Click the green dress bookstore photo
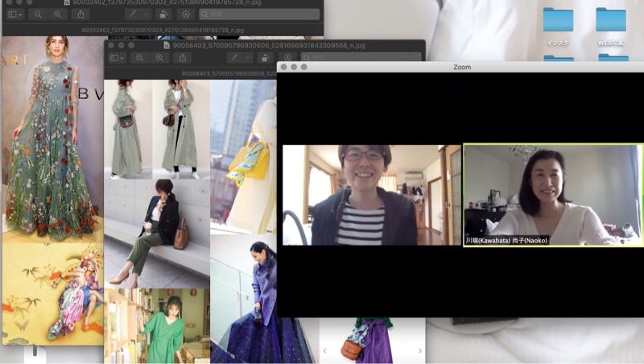This screenshot has width=644, height=364. pyautogui.click(x=157, y=326)
